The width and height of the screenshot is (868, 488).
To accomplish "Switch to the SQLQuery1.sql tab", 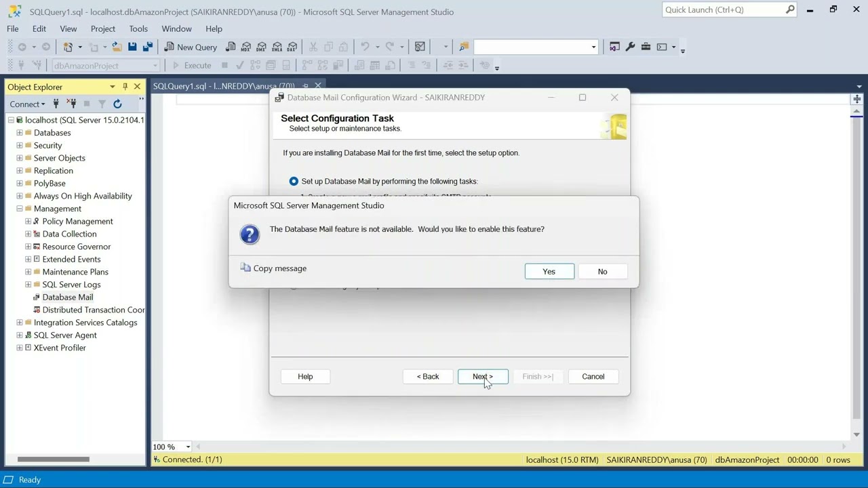I will click(x=224, y=86).
